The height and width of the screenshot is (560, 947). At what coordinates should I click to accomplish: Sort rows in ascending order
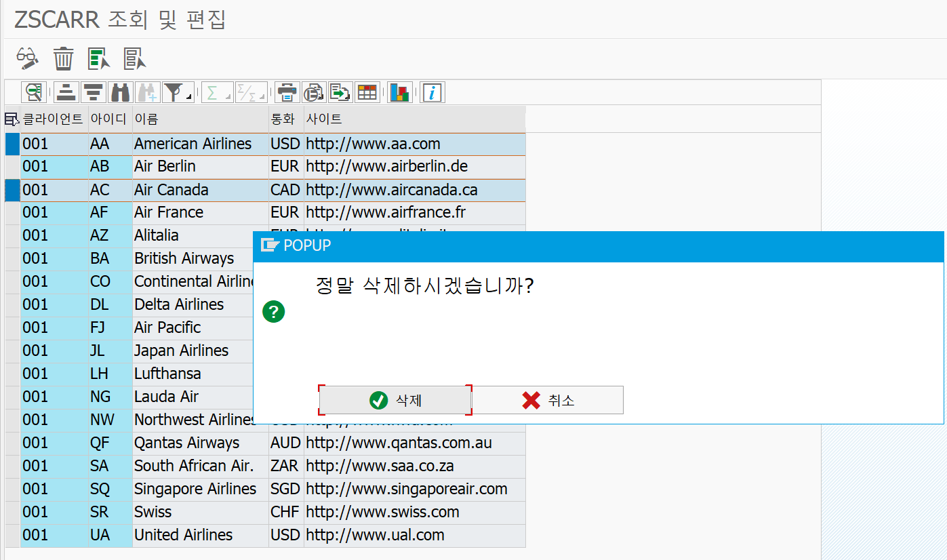[66, 92]
